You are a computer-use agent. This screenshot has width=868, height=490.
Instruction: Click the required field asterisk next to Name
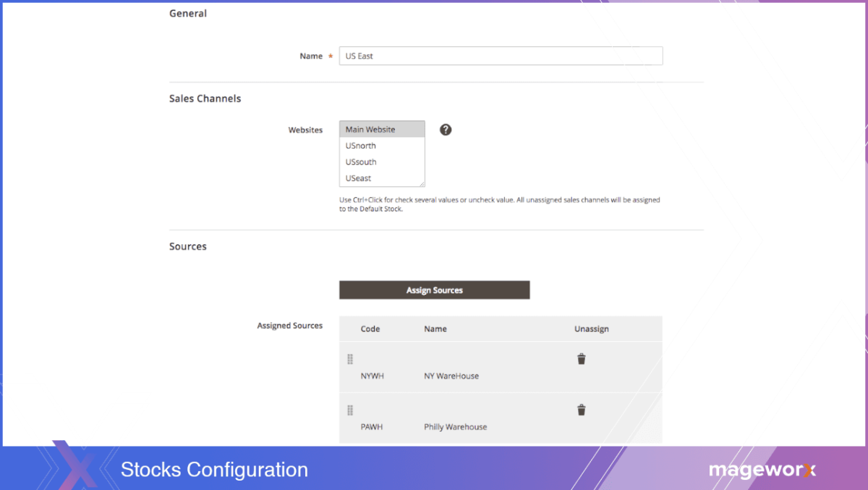click(330, 56)
